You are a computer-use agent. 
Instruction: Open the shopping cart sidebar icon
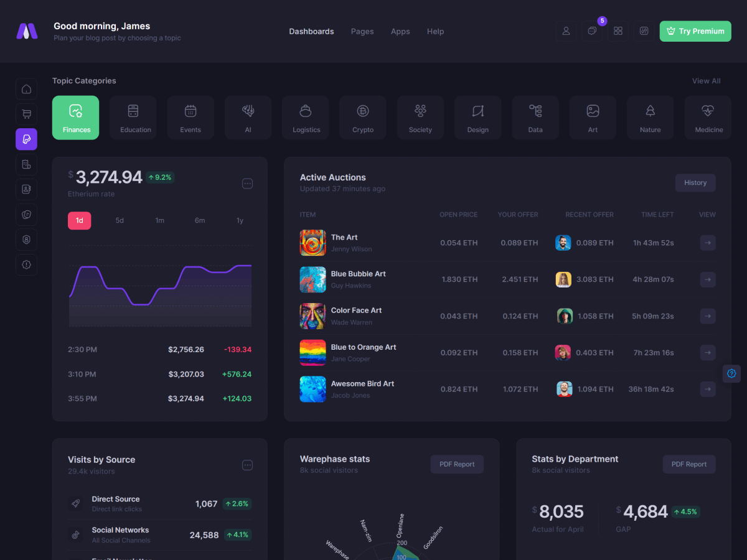tap(26, 114)
